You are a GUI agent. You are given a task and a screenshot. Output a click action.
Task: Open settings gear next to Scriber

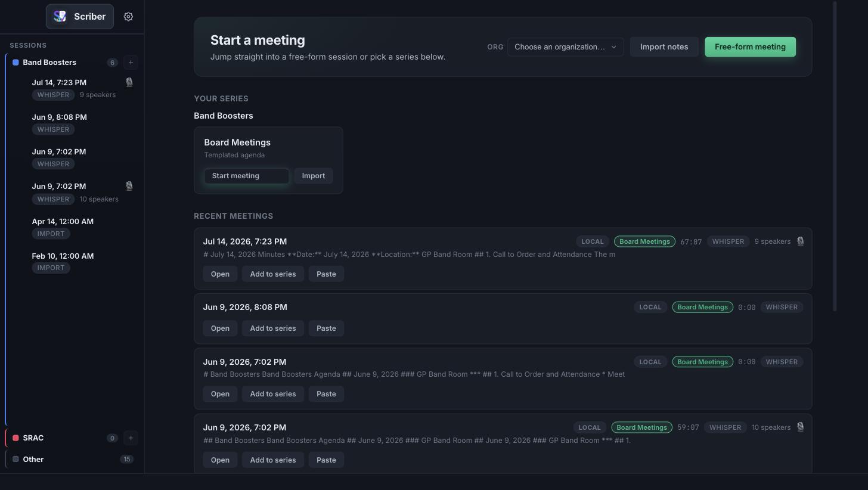click(128, 17)
